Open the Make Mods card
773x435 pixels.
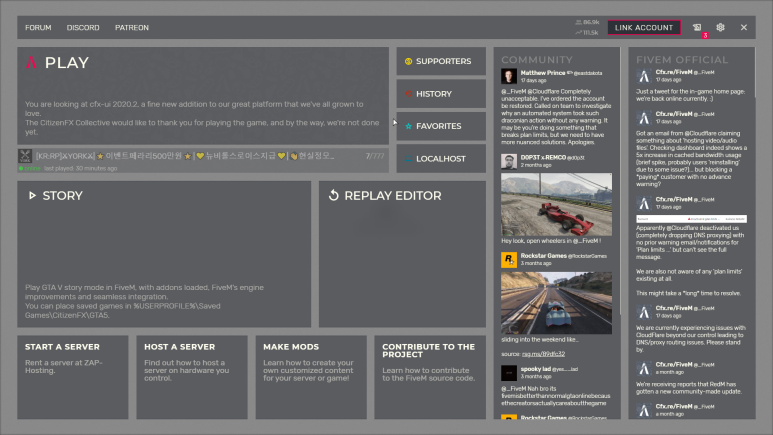pos(311,377)
